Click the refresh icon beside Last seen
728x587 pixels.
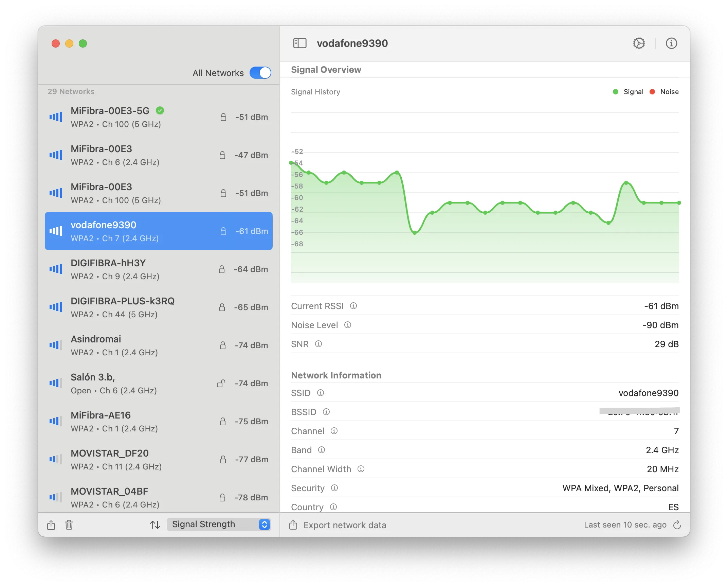[677, 525]
